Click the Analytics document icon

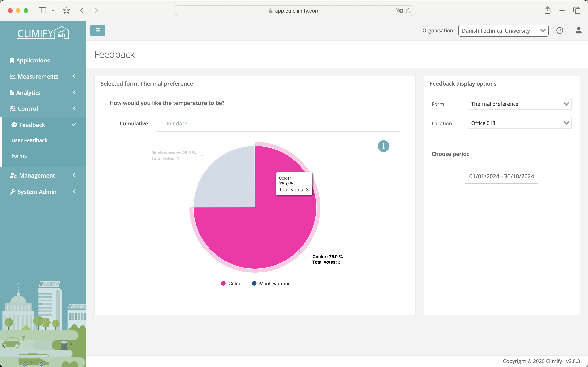pos(12,93)
